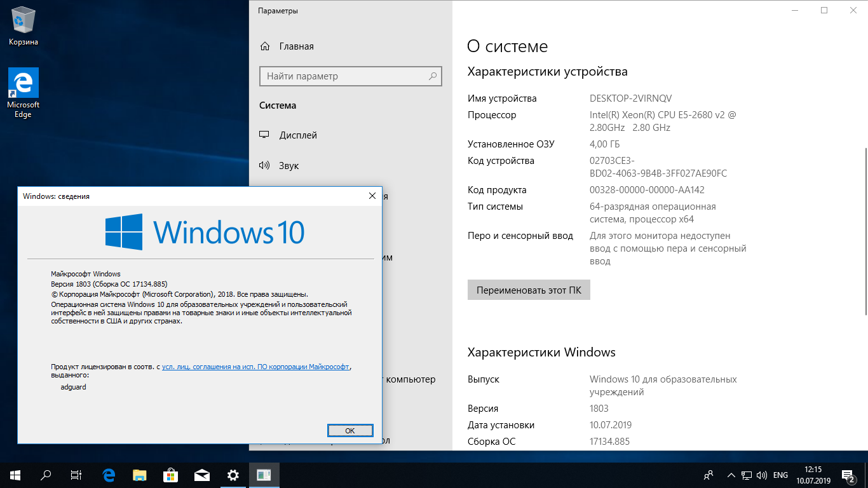Open the Microsoft Edge desktop shortcut
Viewport: 868px width, 488px height.
pos(24,93)
